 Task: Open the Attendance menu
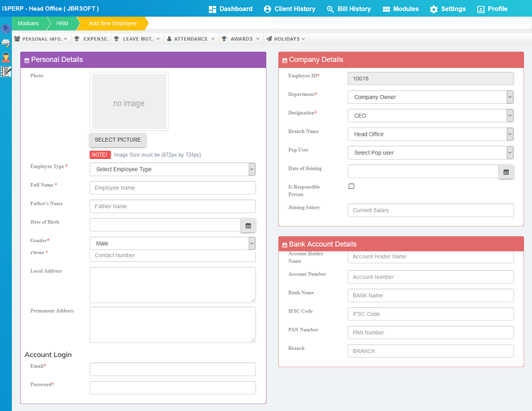point(191,39)
